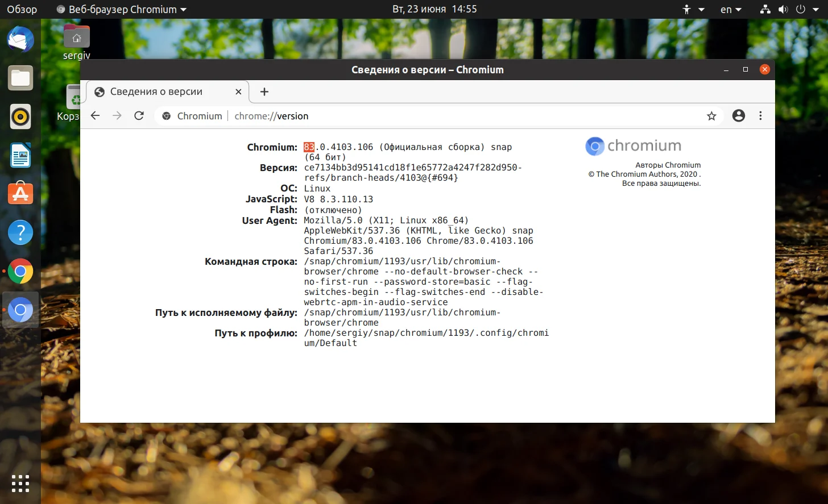Click the 'JavaScript:' label
Screen dimensions: 828x504
click(x=271, y=199)
